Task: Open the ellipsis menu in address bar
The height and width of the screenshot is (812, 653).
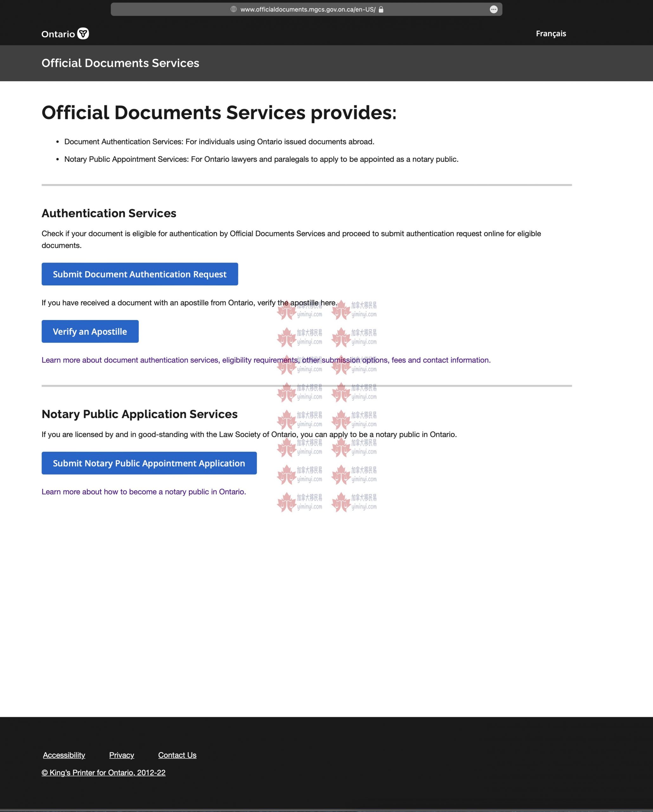Action: 494,10
